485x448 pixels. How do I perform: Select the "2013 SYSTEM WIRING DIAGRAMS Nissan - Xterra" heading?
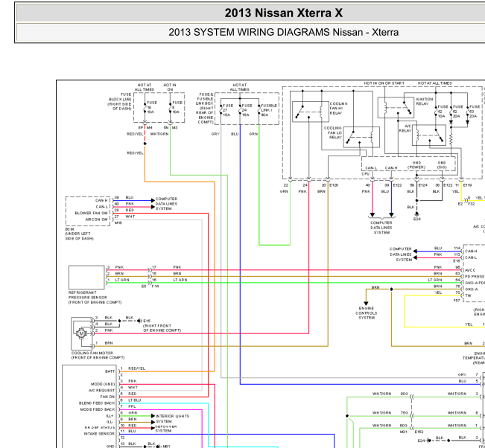point(283,32)
